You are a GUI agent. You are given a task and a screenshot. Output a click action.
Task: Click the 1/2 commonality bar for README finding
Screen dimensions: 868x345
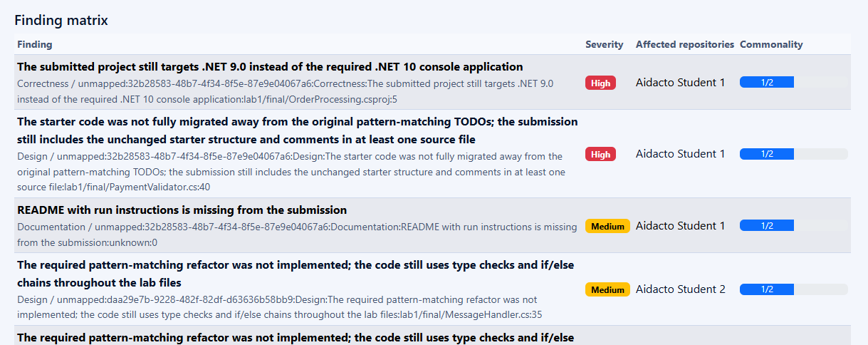click(x=793, y=226)
